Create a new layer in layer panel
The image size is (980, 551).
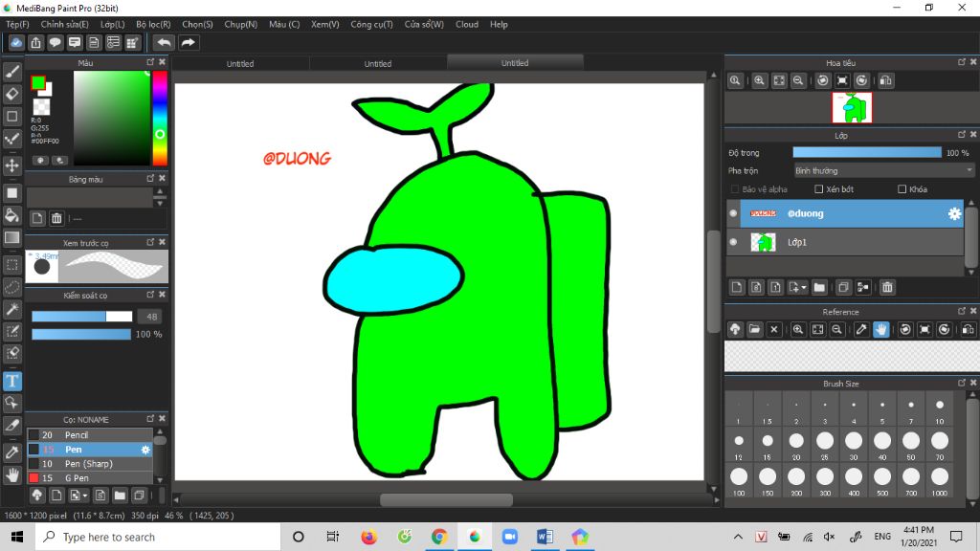click(737, 287)
